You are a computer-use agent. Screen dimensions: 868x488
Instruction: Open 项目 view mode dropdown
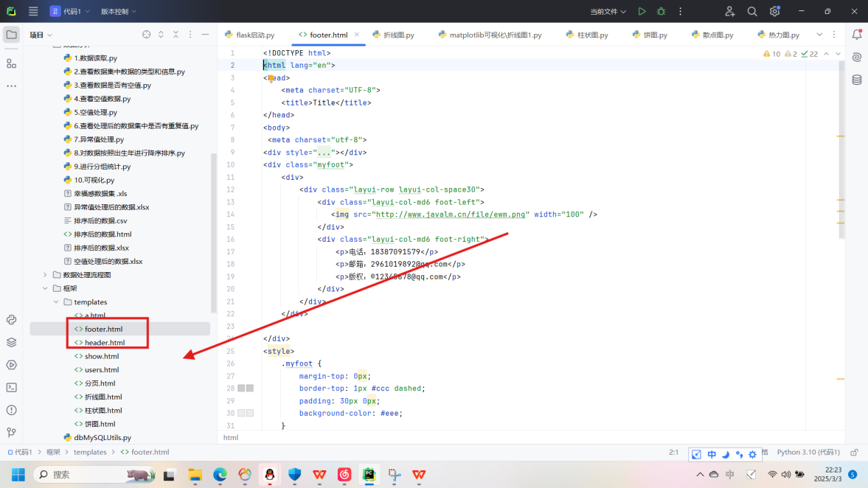click(41, 35)
